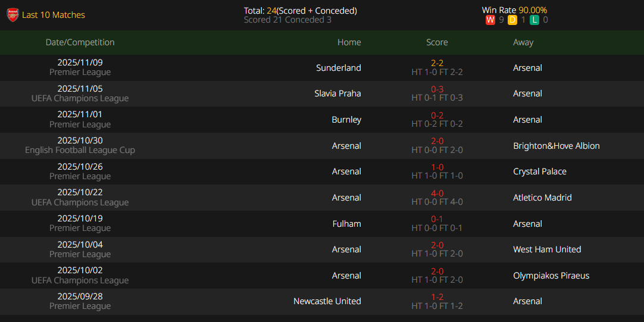644x322 pixels.
Task: Click the green L losses badge
Action: pos(534,20)
